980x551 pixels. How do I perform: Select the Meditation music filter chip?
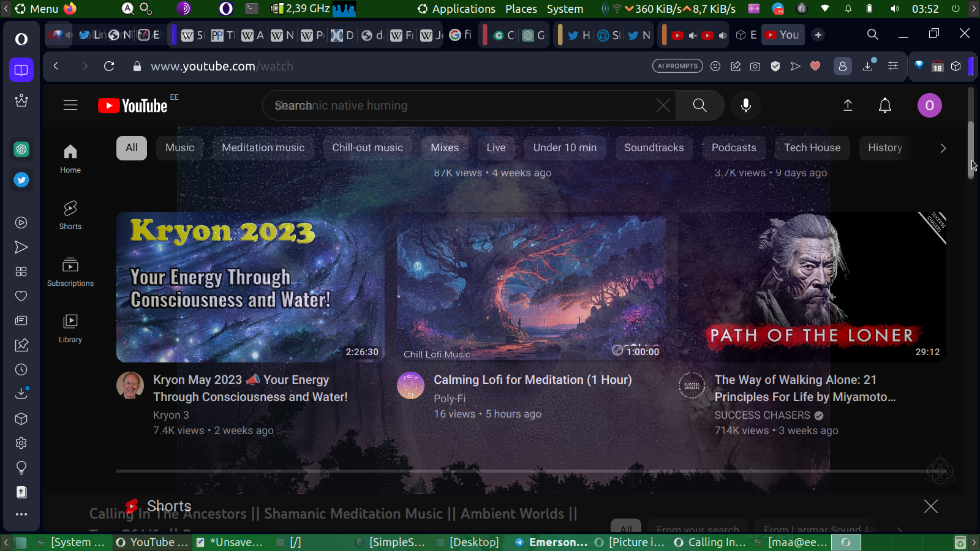tap(263, 148)
